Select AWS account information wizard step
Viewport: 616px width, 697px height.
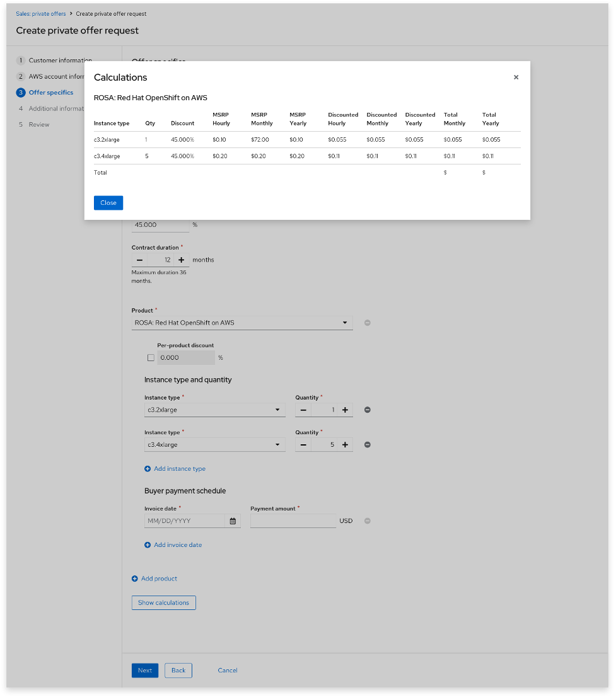50,76
